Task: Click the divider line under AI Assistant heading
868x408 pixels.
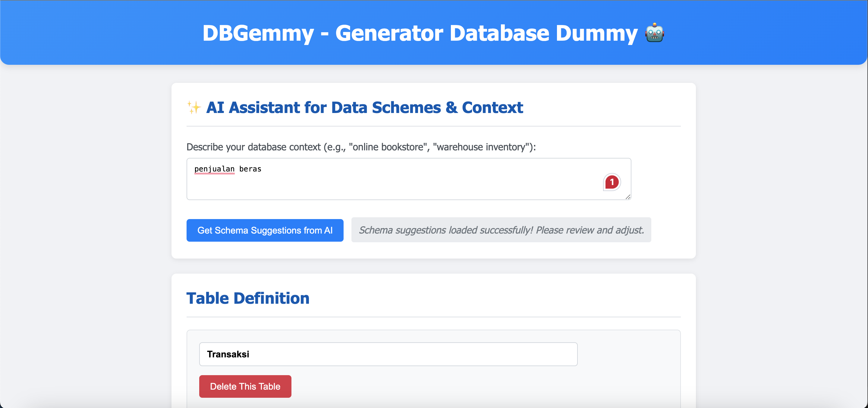Action: pos(433,126)
